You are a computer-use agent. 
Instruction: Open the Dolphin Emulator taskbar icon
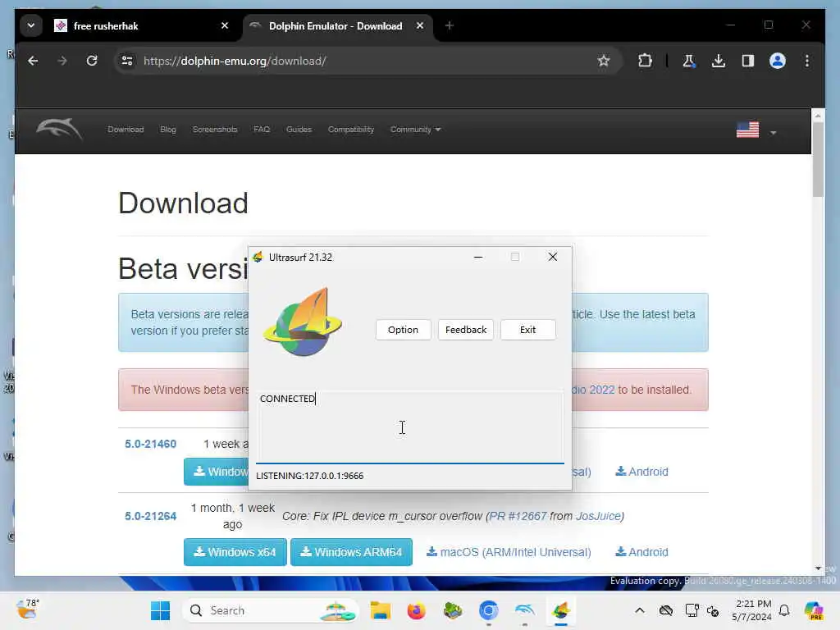[524, 610]
